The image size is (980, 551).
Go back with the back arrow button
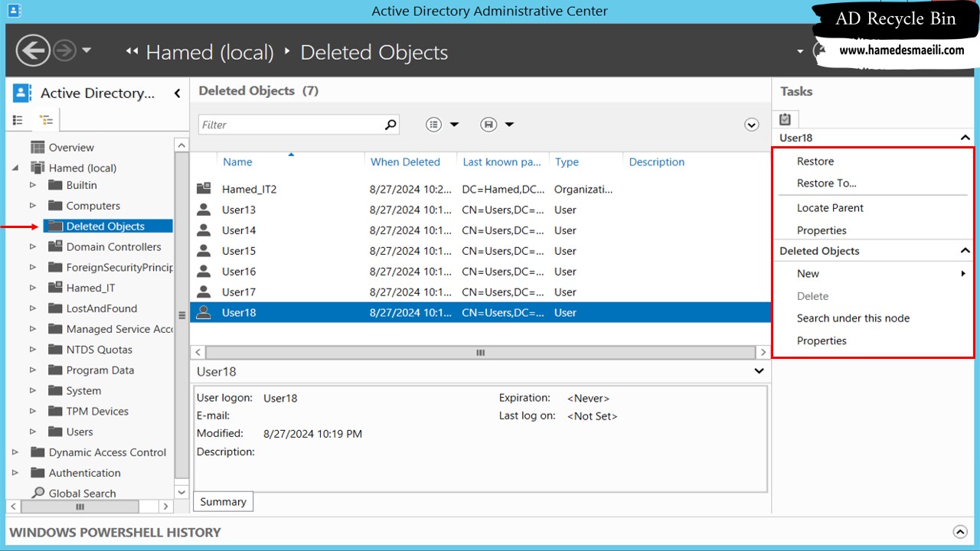pos(32,51)
